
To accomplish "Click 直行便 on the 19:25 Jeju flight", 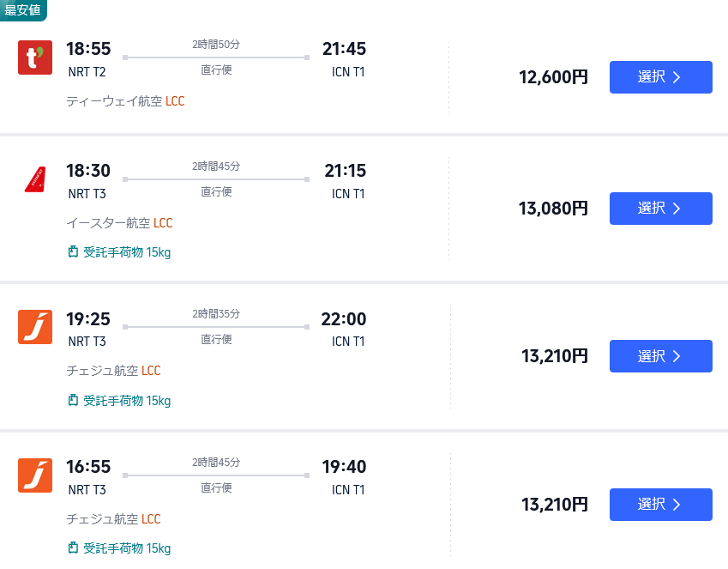I will (215, 339).
